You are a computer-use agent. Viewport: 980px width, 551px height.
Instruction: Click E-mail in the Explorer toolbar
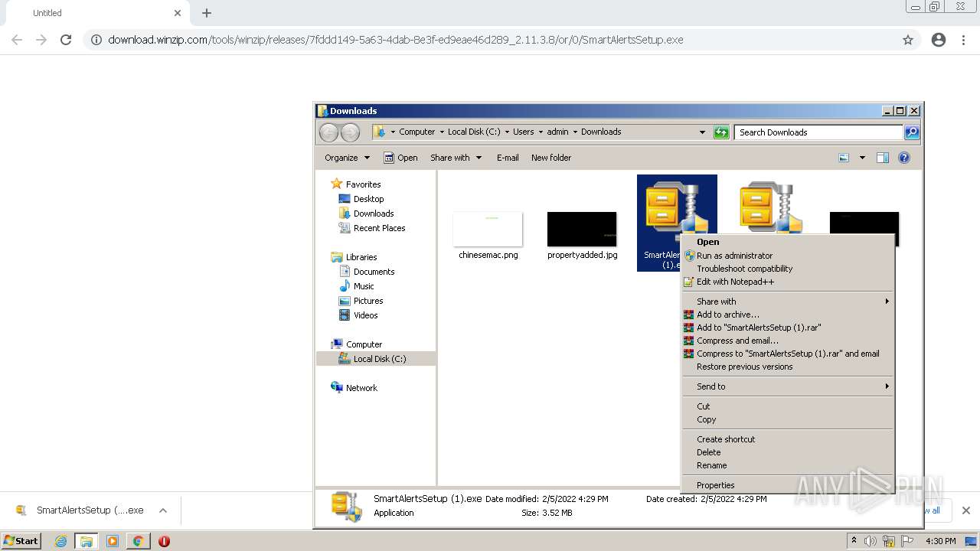tap(508, 158)
